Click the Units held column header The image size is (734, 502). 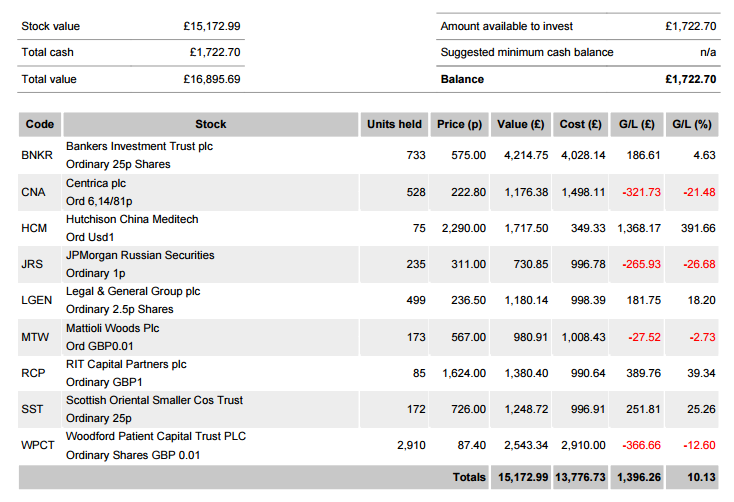point(394,124)
